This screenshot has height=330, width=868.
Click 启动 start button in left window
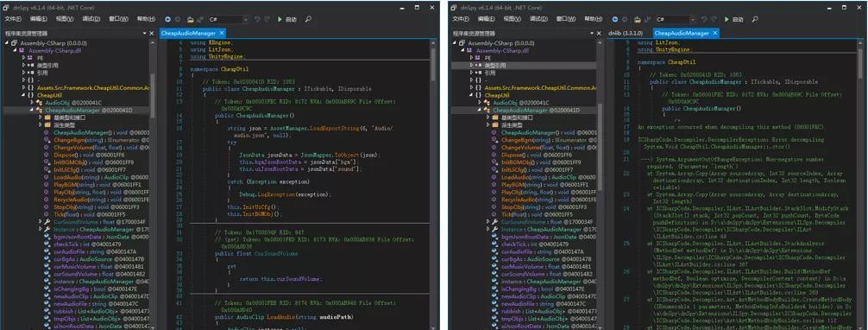click(291, 19)
